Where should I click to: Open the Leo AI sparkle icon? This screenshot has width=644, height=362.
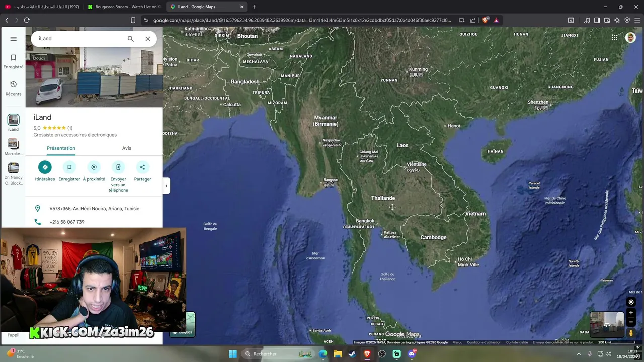coord(617,20)
